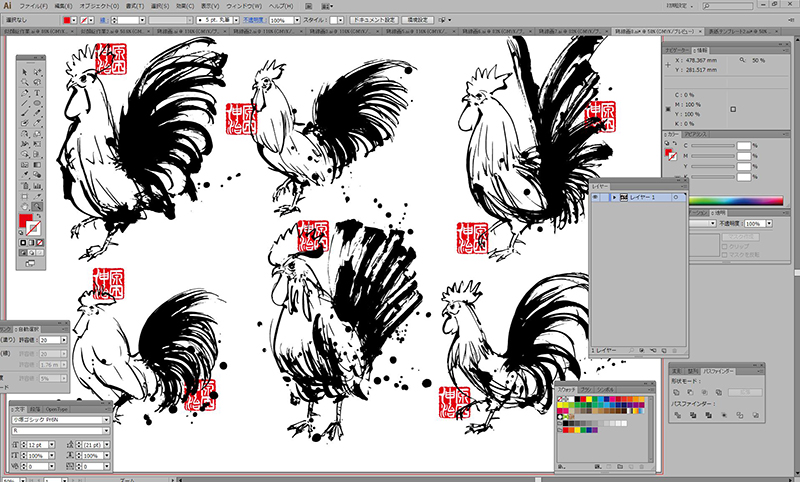
Task: Change screen mode at toolbox bottom
Action: (30, 263)
